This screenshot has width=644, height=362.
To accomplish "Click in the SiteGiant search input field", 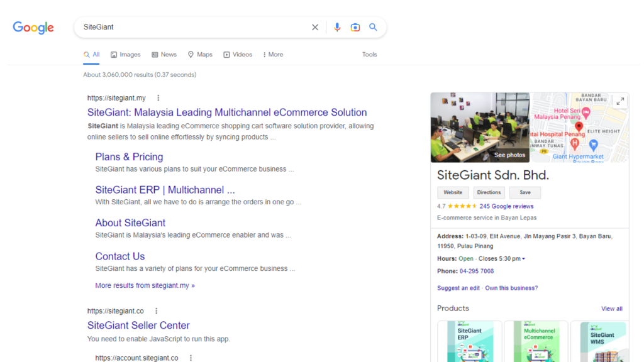I will 193,27.
